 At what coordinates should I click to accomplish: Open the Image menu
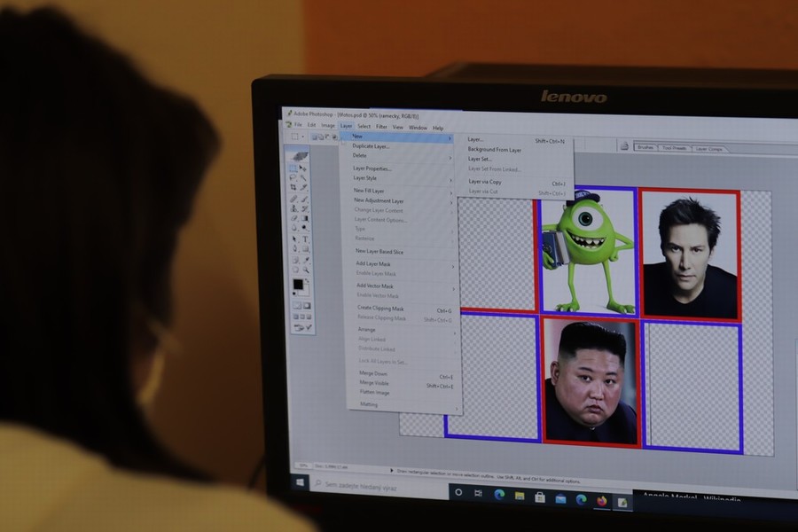pos(328,125)
